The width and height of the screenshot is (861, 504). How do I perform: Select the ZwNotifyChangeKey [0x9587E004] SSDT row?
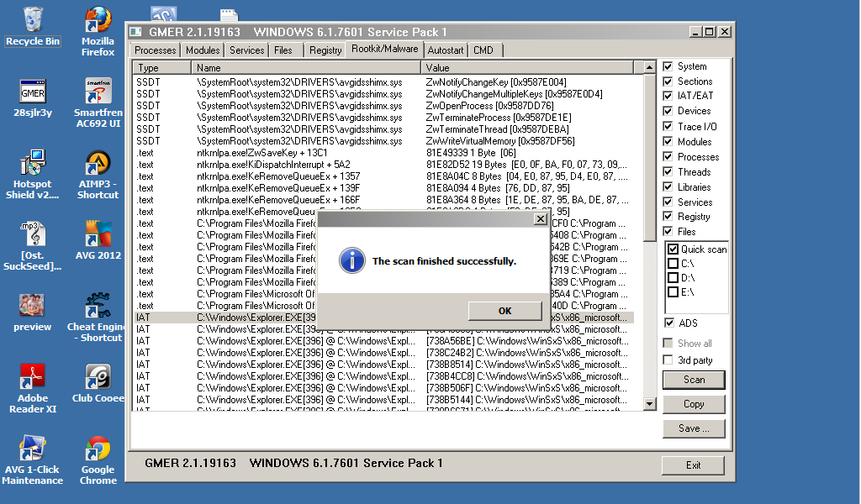(384, 82)
